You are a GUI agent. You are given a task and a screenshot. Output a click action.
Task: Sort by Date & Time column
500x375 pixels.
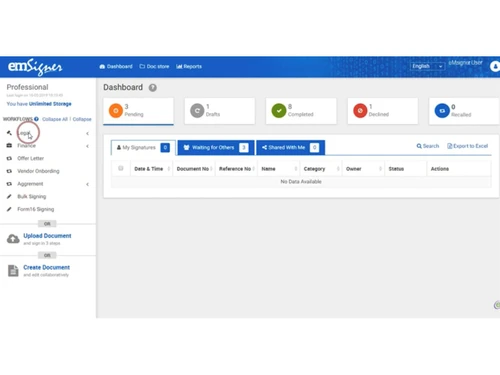pos(151,169)
